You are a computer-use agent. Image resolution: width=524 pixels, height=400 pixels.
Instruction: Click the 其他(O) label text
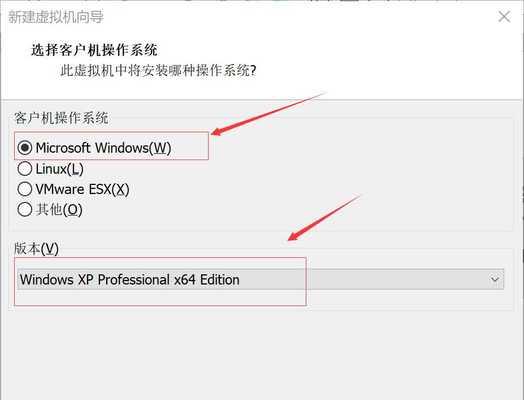[x=59, y=210]
